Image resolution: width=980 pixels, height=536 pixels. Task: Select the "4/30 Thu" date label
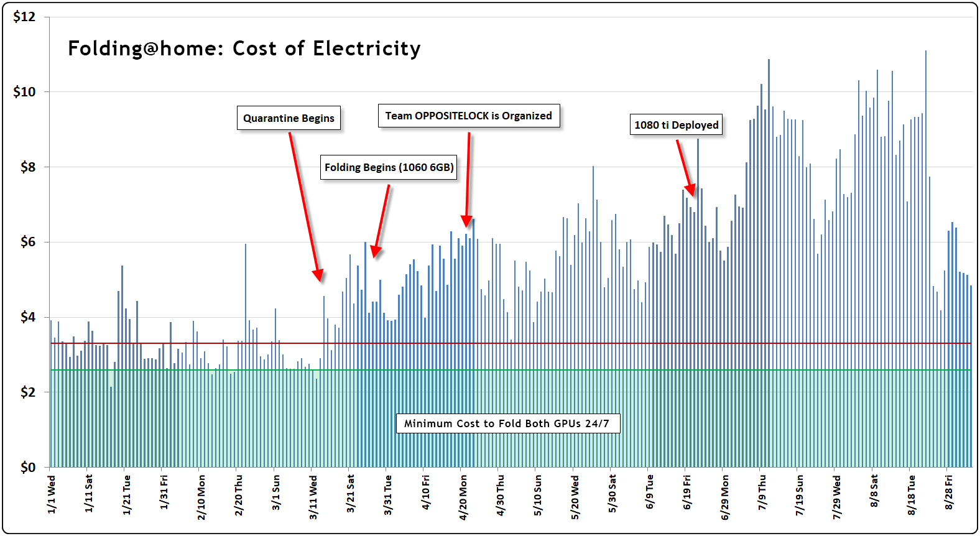point(501,496)
